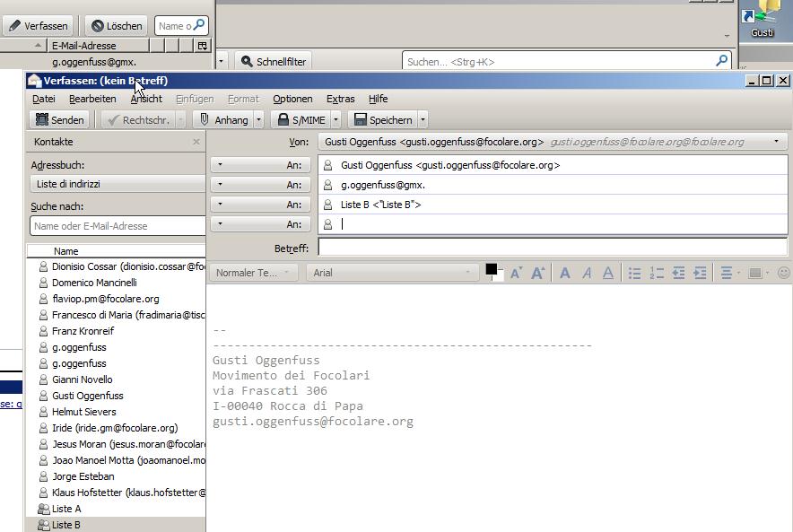Open the Speichern dropdown arrow
This screenshot has height=532, width=793.
pos(423,120)
